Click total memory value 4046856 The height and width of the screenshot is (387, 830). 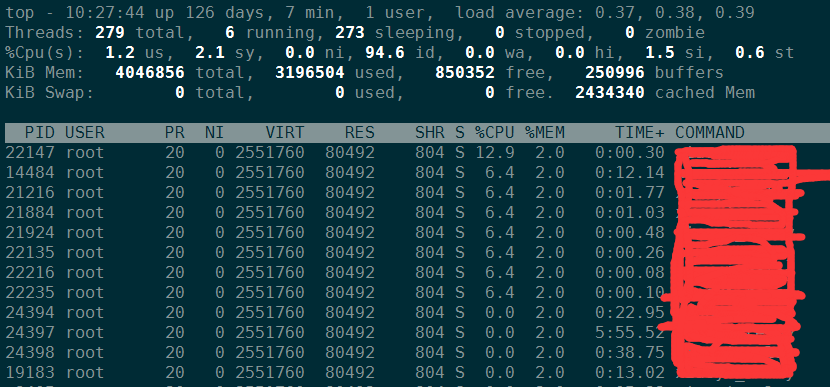(x=150, y=73)
